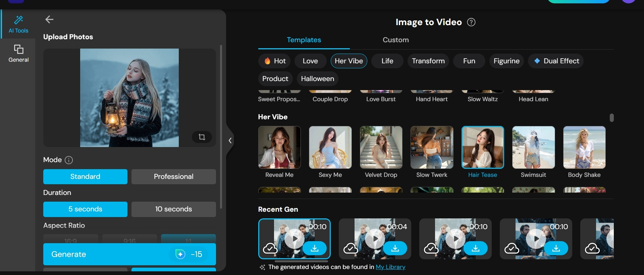Click the Recent Gen horizontal scrollbar
Screen dimensions: 644x275
coord(301,261)
